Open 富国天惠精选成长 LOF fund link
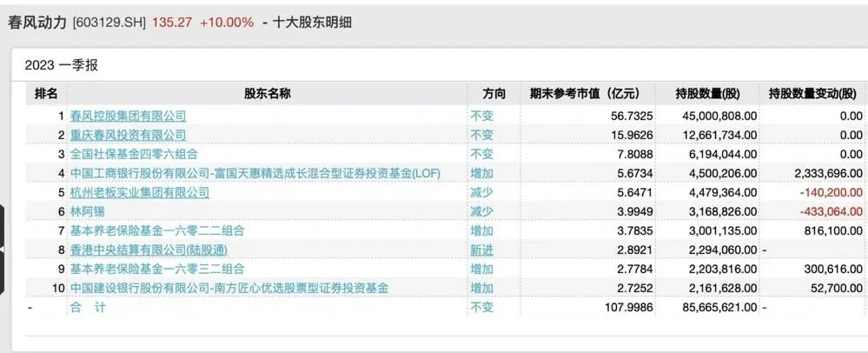868x353 pixels. point(255,173)
